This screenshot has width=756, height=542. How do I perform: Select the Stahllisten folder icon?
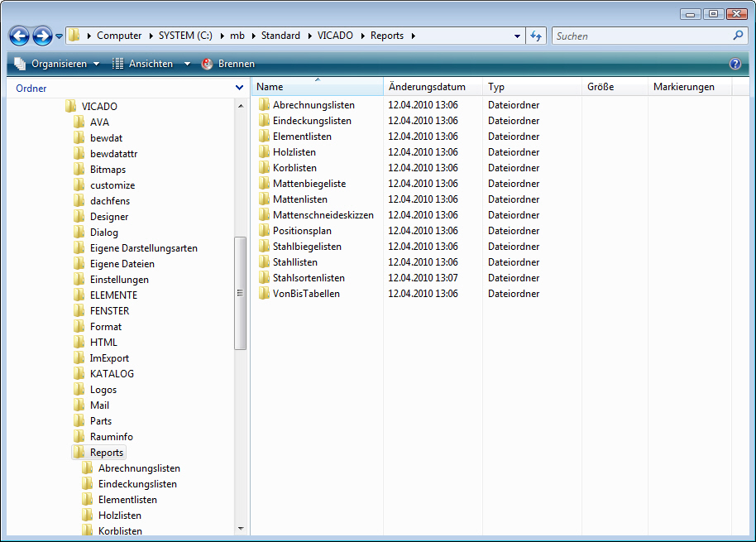pyautogui.click(x=264, y=261)
